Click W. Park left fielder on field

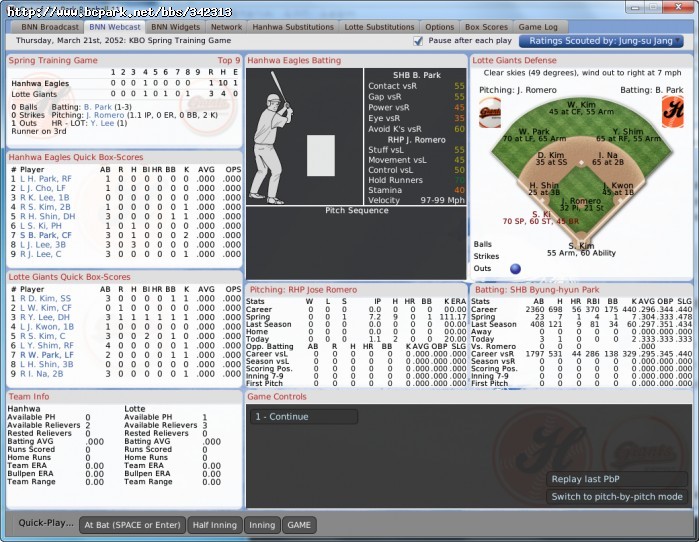533,135
